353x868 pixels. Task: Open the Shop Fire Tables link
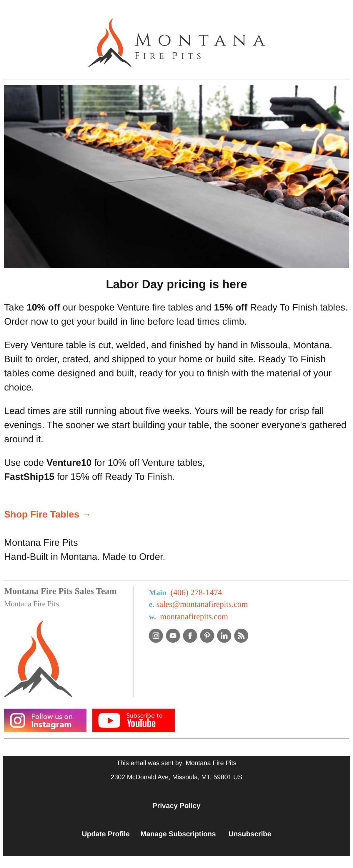coord(48,514)
